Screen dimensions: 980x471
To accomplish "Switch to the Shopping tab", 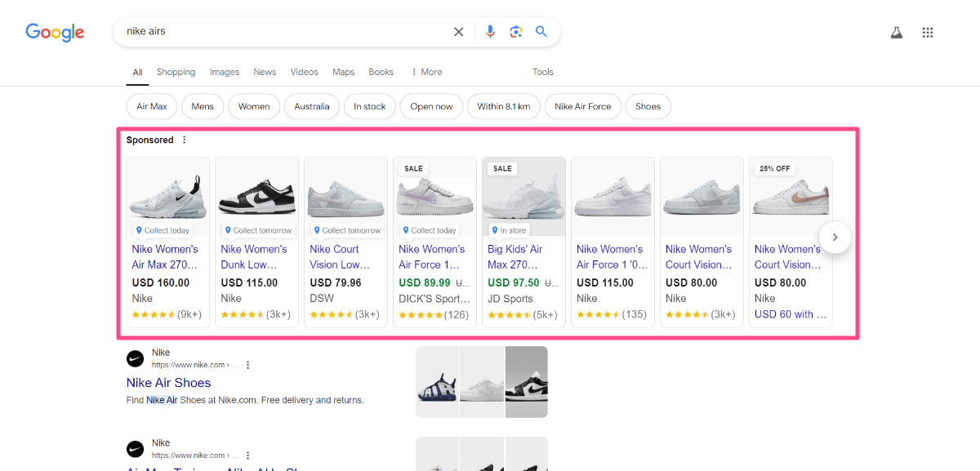I will click(176, 72).
